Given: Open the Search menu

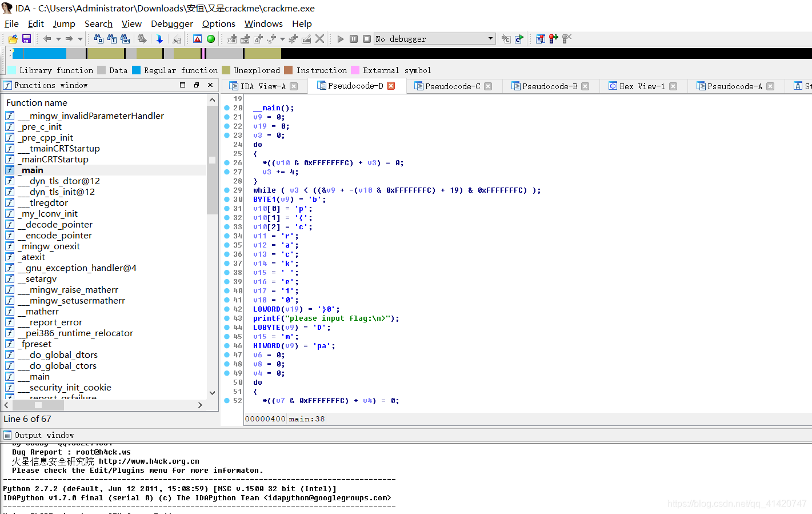Looking at the screenshot, I should pos(98,23).
